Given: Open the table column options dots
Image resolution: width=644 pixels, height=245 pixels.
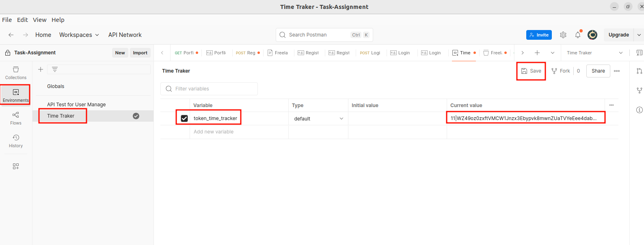Looking at the screenshot, I should click(612, 105).
